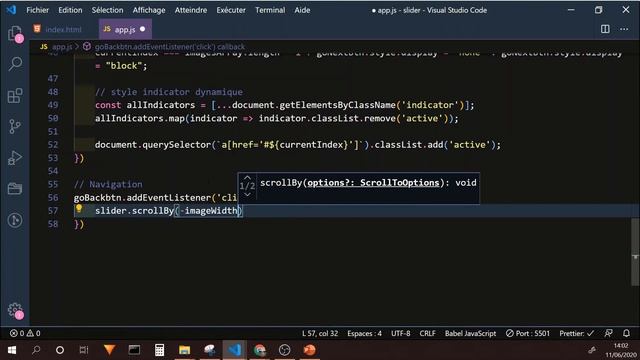Open the GitLens clock icon in activity bar
The height and width of the screenshot is (360, 640).
15,220
